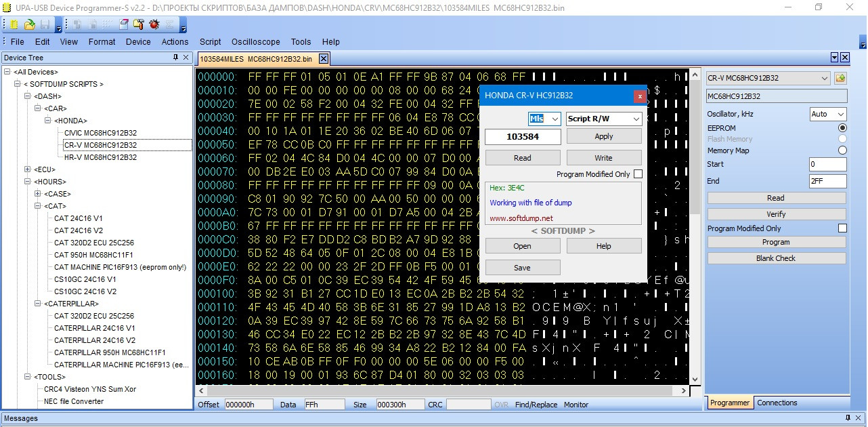Open the Script menu
Screen dimensions: 868x427
pos(210,41)
